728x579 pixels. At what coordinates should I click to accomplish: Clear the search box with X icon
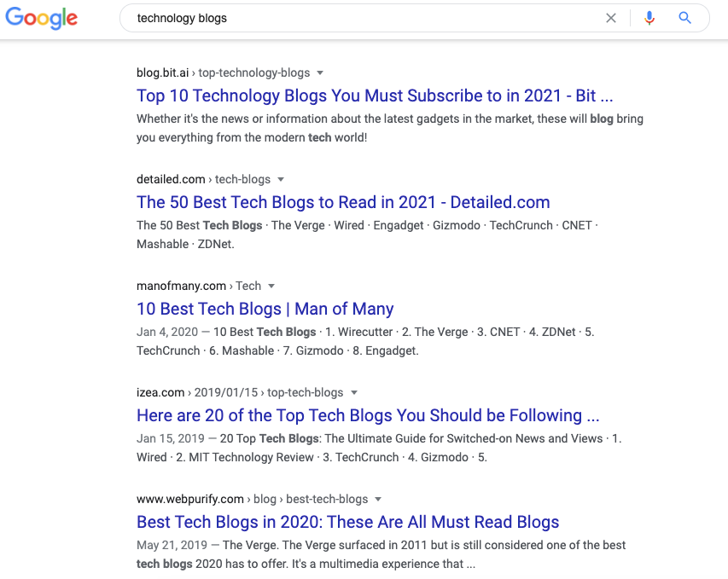[611, 18]
